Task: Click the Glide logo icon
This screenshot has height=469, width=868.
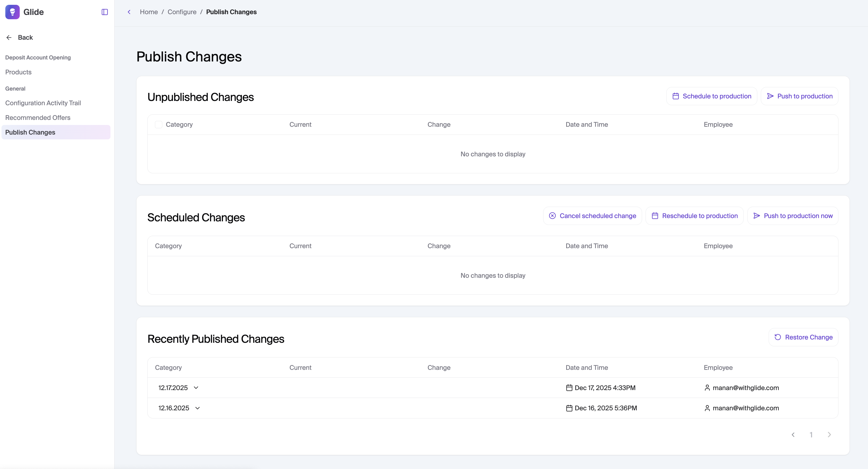Action: click(12, 12)
